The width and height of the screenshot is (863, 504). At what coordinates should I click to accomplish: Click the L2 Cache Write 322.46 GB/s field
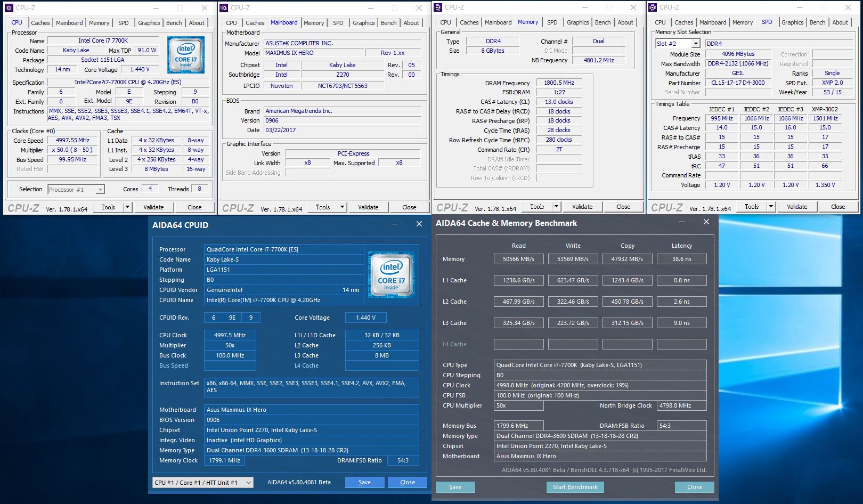[573, 302]
